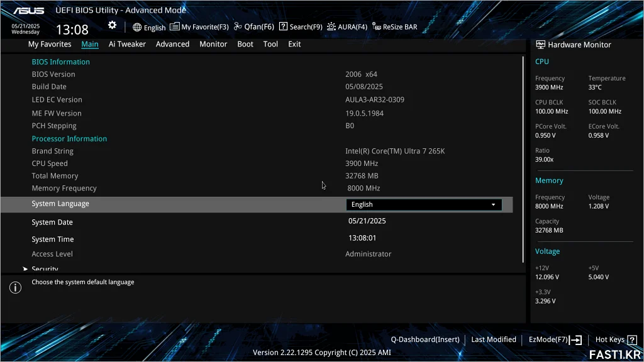Click Build Date value 05/08/2025
The image size is (644, 362).
364,87
